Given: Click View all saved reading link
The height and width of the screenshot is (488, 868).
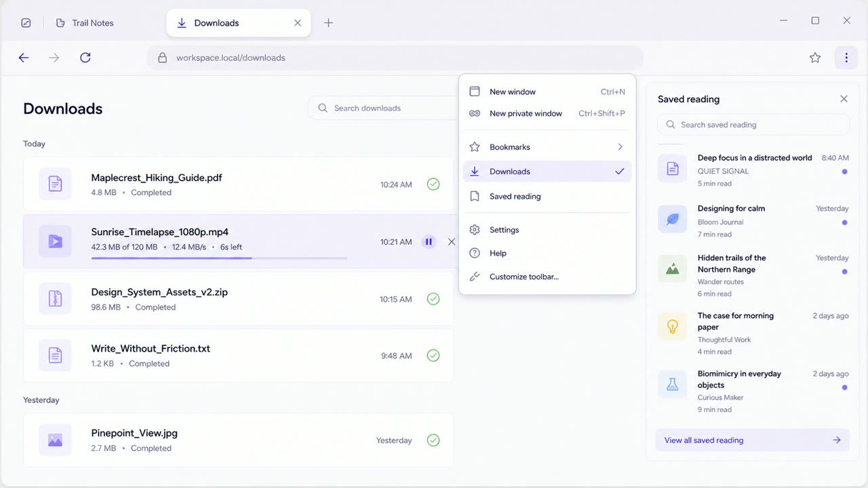Looking at the screenshot, I should point(752,440).
